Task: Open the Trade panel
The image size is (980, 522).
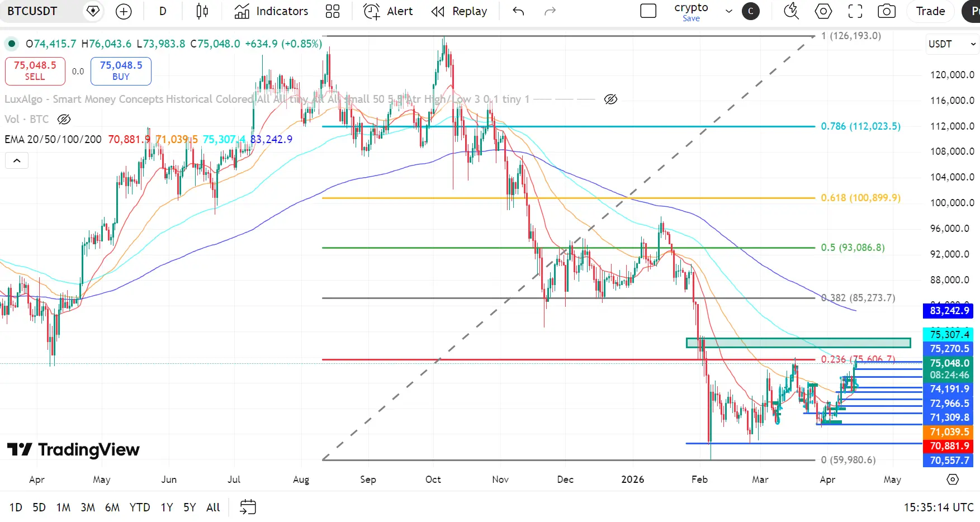Action: [x=930, y=11]
